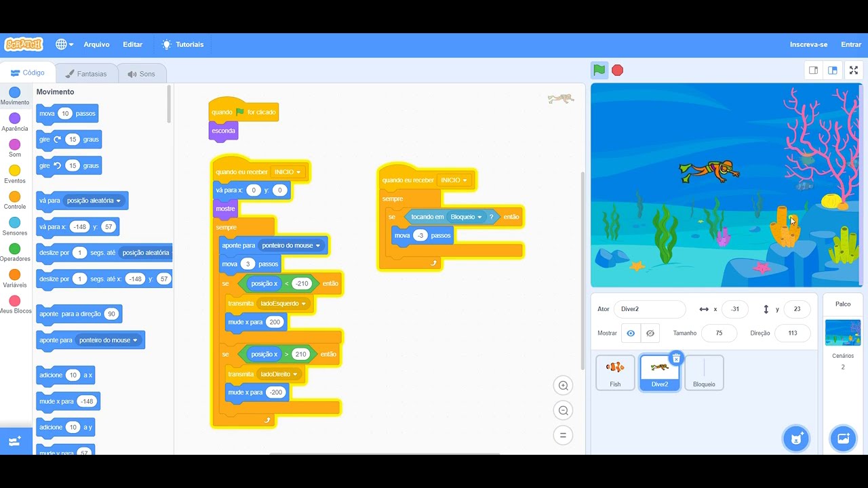
Task: Select the Controle block category
Action: 15,200
